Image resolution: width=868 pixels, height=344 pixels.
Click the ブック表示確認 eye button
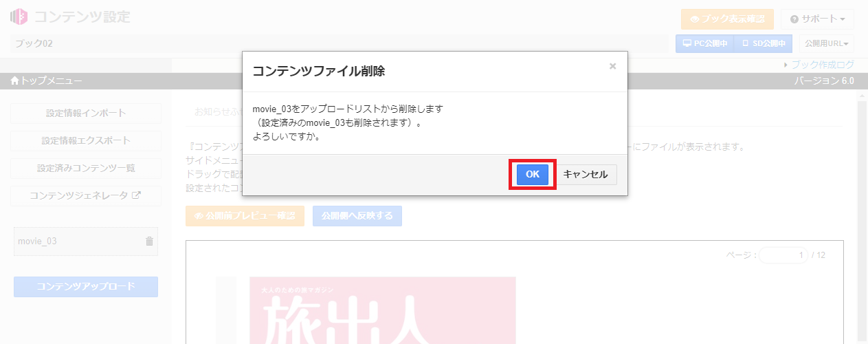click(727, 19)
